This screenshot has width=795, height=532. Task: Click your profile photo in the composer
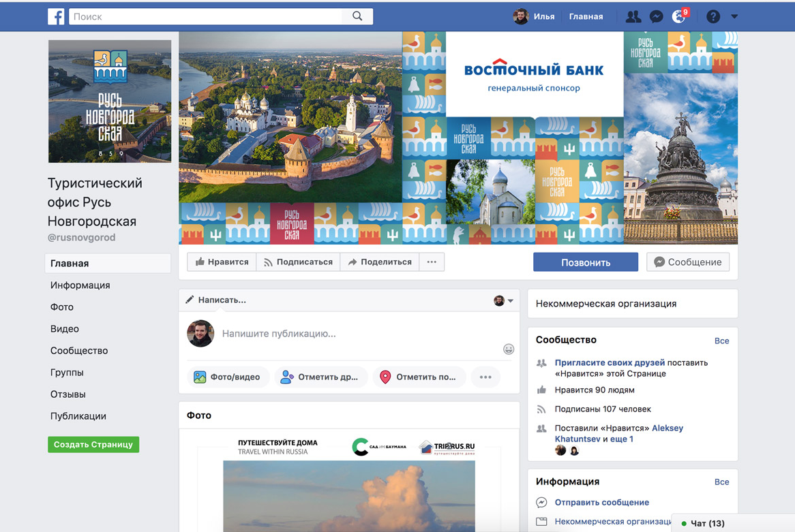200,333
